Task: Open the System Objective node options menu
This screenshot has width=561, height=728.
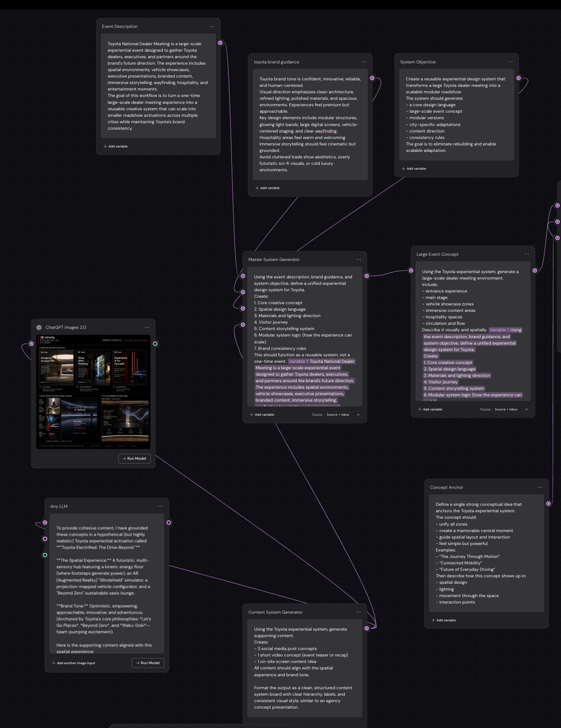Action: pos(510,62)
